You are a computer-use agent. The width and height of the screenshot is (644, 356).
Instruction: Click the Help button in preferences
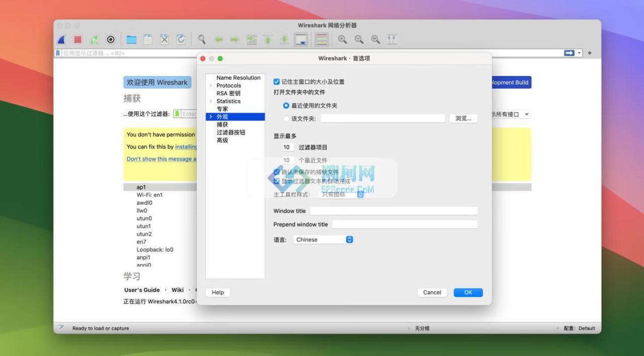pyautogui.click(x=218, y=293)
